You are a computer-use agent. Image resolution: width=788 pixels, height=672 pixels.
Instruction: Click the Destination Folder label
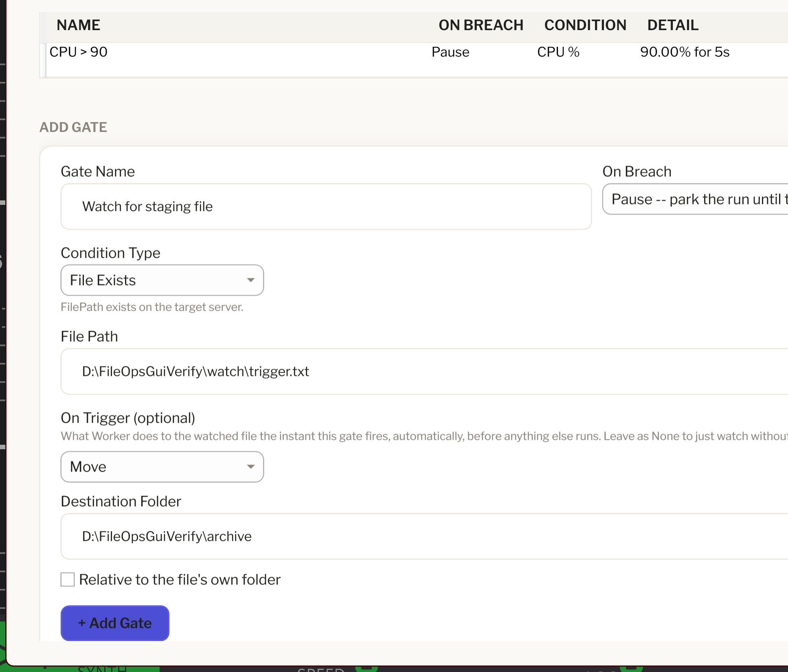click(121, 501)
